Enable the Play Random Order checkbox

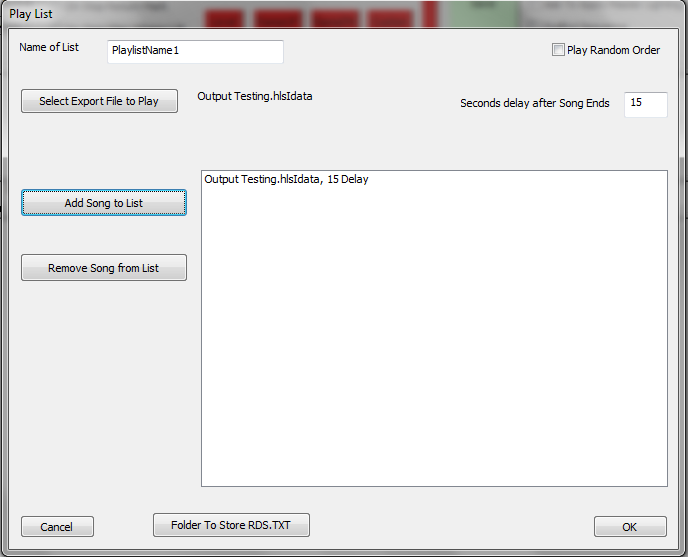[558, 50]
